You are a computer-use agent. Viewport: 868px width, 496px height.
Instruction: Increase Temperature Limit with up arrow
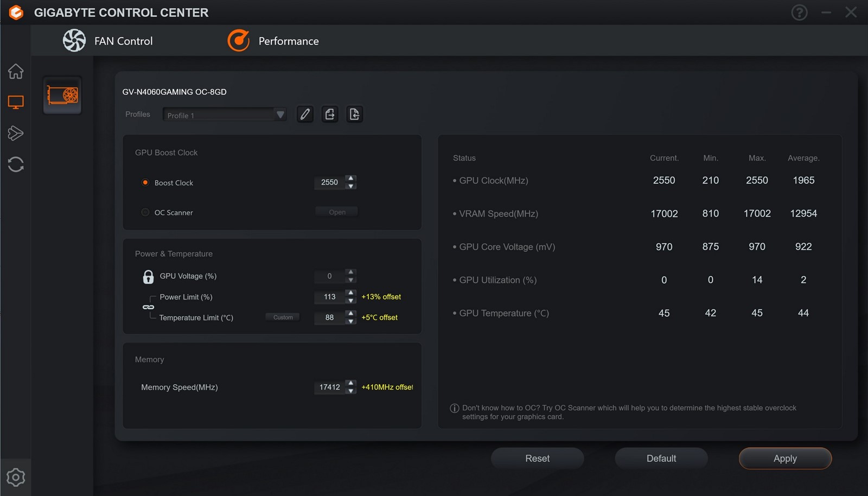(351, 313)
